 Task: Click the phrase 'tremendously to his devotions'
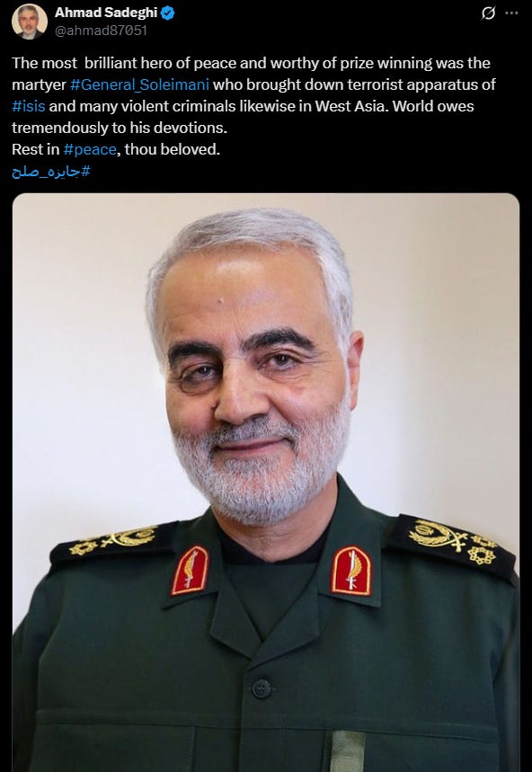[120, 128]
